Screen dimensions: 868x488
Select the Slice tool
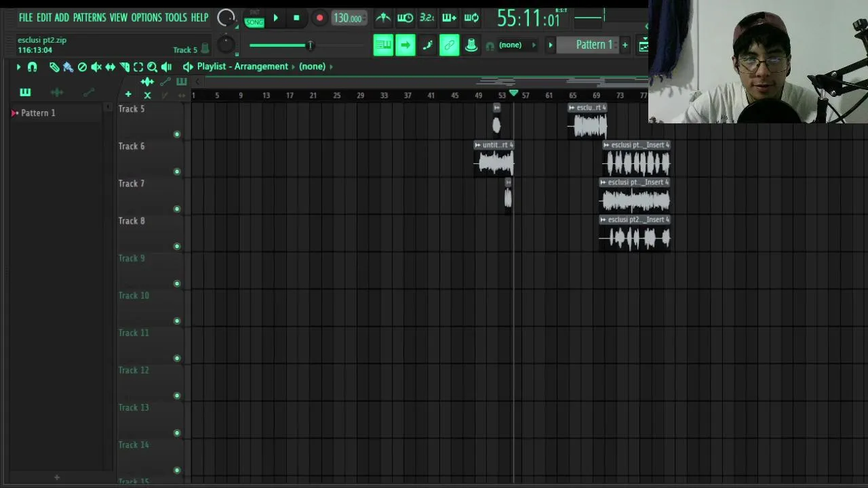[x=124, y=66]
